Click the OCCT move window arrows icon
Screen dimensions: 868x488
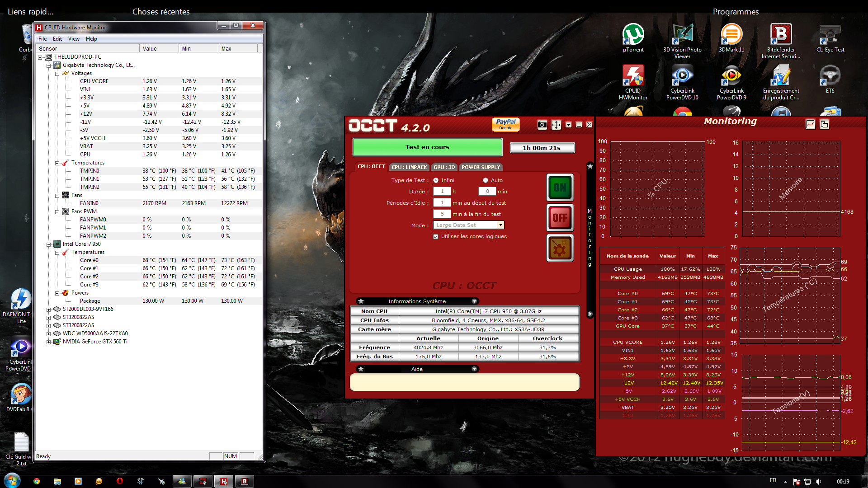coord(556,125)
